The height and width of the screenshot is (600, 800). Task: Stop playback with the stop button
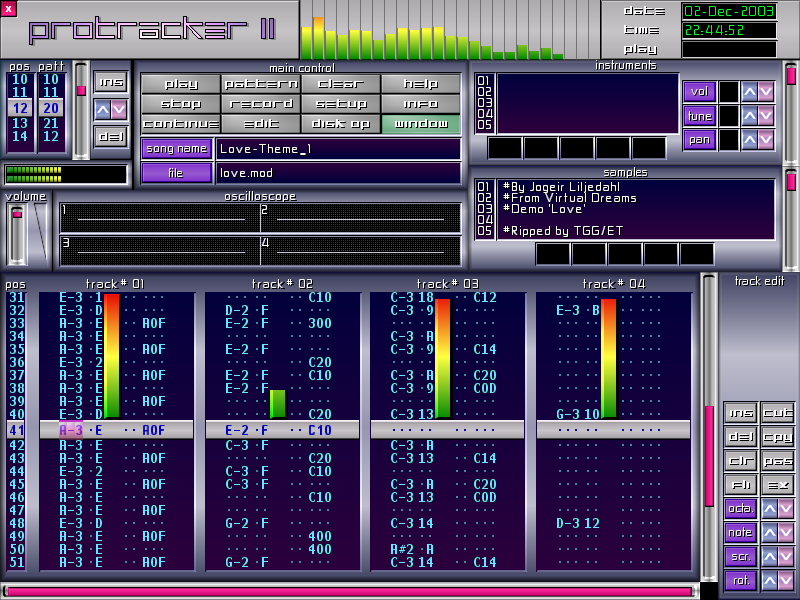tap(181, 104)
